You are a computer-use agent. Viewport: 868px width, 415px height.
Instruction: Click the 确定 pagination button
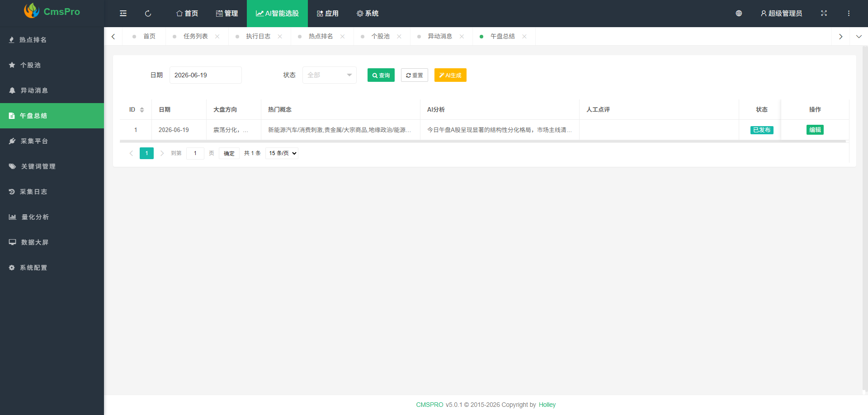click(x=229, y=153)
